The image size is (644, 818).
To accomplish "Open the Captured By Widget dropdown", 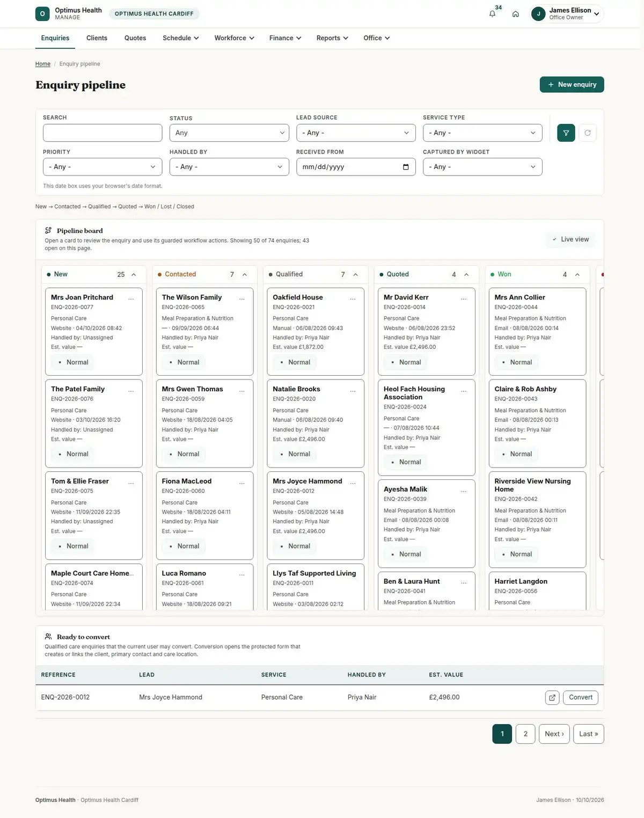I will point(482,167).
